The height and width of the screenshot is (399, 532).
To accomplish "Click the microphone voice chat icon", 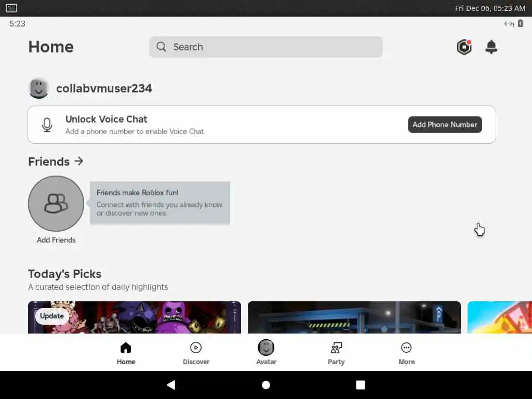I will coord(47,125).
